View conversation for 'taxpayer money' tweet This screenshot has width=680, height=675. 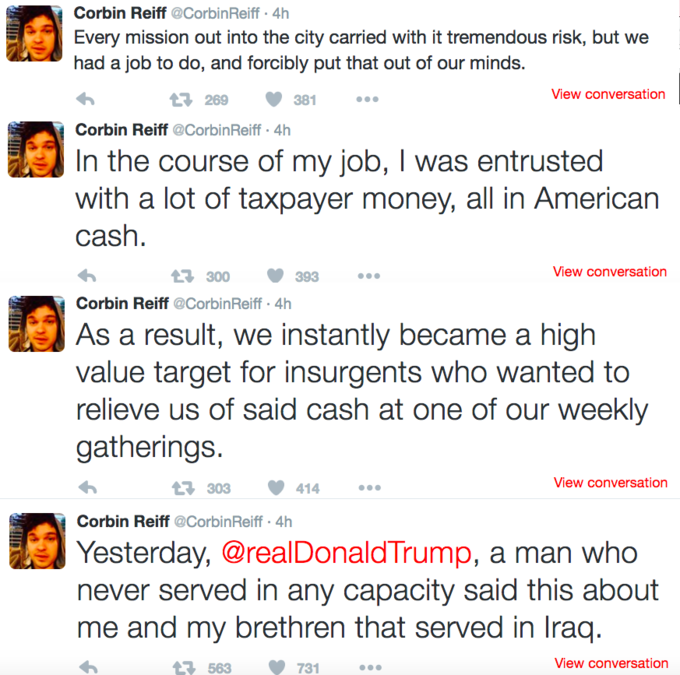coord(609,272)
